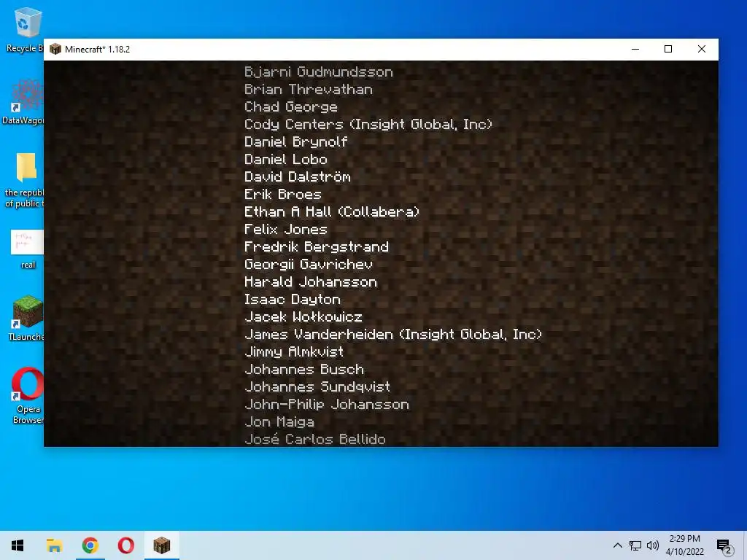
Task: Close the Minecraft 1.18.2 window
Action: (701, 49)
